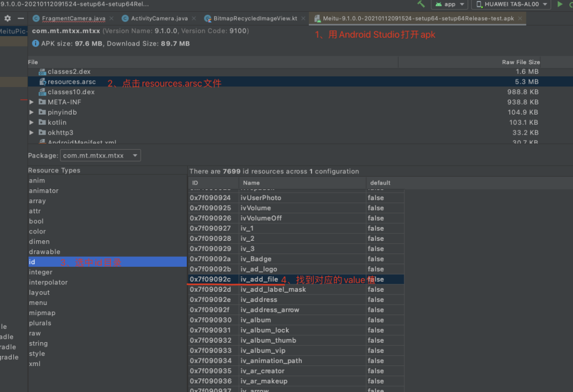Open the HUAWEI TAS-AL00 device dropdown
Screen dimensions: 573x392
pyautogui.click(x=511, y=4)
